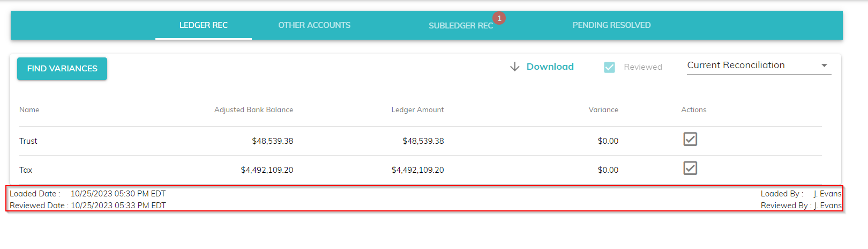This screenshot has width=868, height=249.
Task: Go to the Subledger Rec tab
Action: [x=460, y=26]
